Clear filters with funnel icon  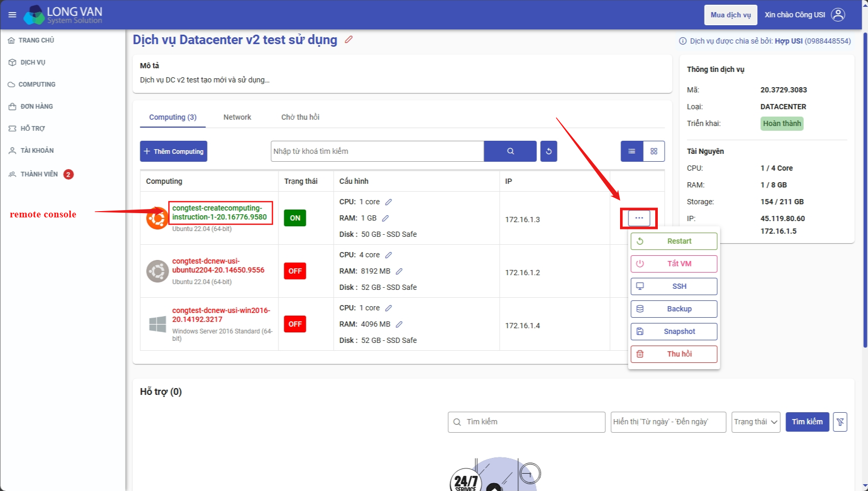tap(840, 422)
